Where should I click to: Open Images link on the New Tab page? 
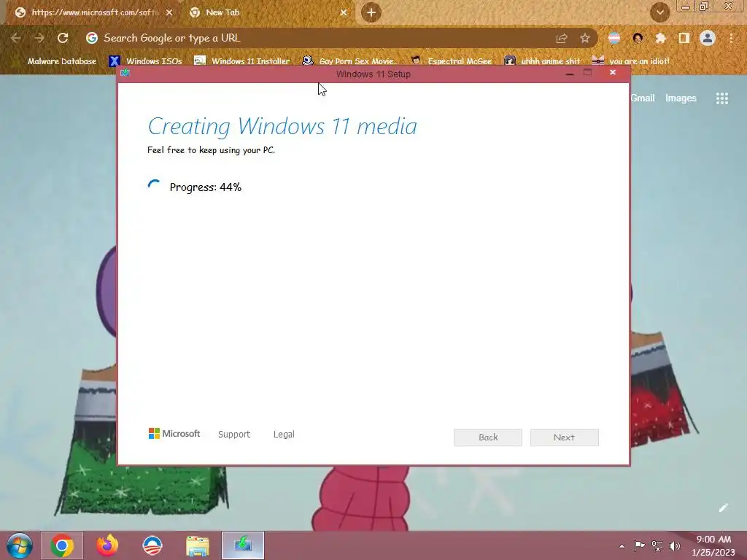pyautogui.click(x=681, y=98)
